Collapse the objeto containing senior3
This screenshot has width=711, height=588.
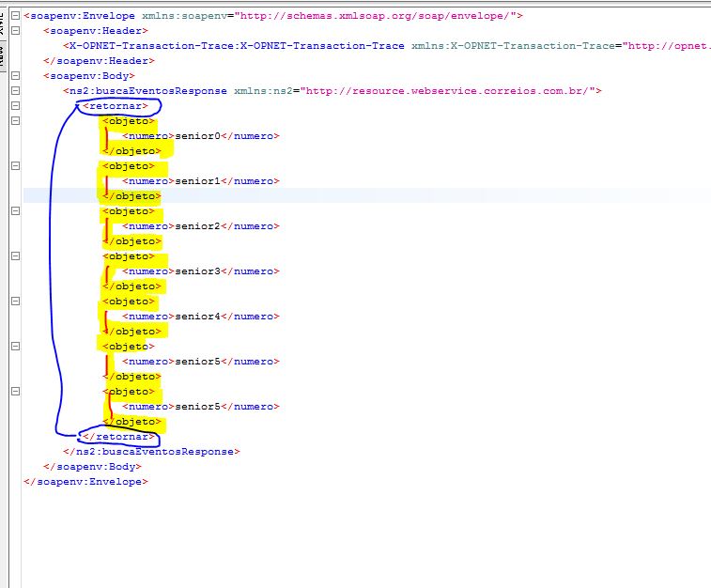click(x=15, y=256)
